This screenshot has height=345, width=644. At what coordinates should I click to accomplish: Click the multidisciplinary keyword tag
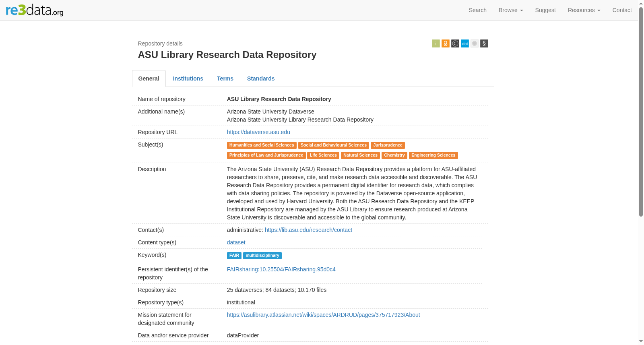point(262,256)
